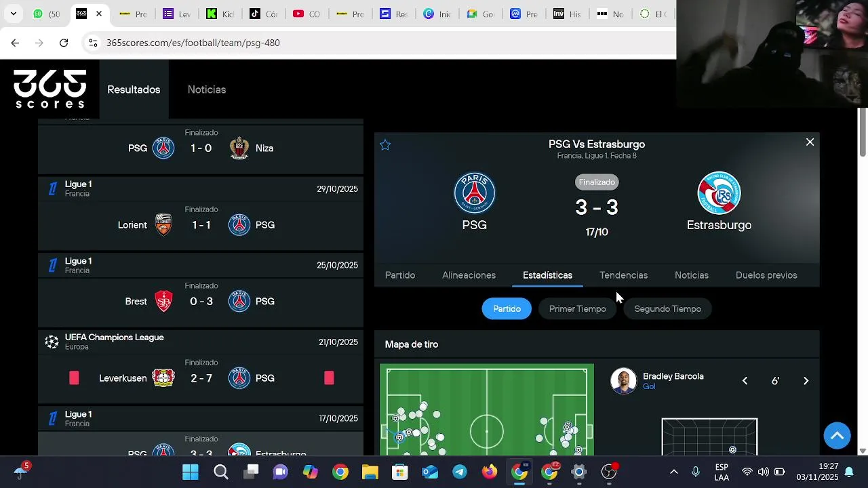Image resolution: width=868 pixels, height=488 pixels.
Task: Select the Partido stats filter pill
Action: point(507,308)
